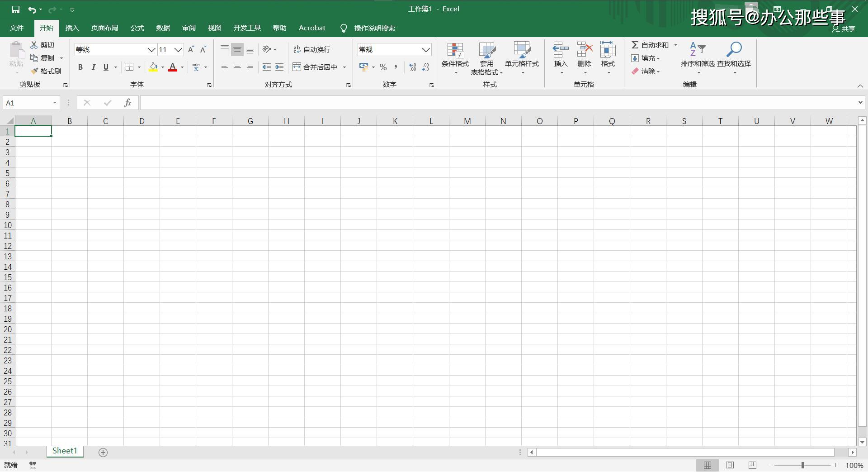Click the increase indent icon
The width and height of the screenshot is (868, 472).
point(279,67)
